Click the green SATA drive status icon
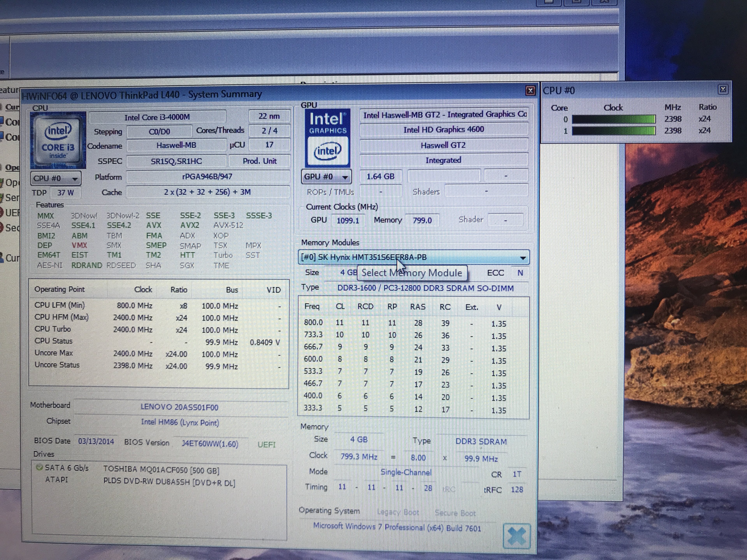747x560 pixels. click(x=39, y=467)
